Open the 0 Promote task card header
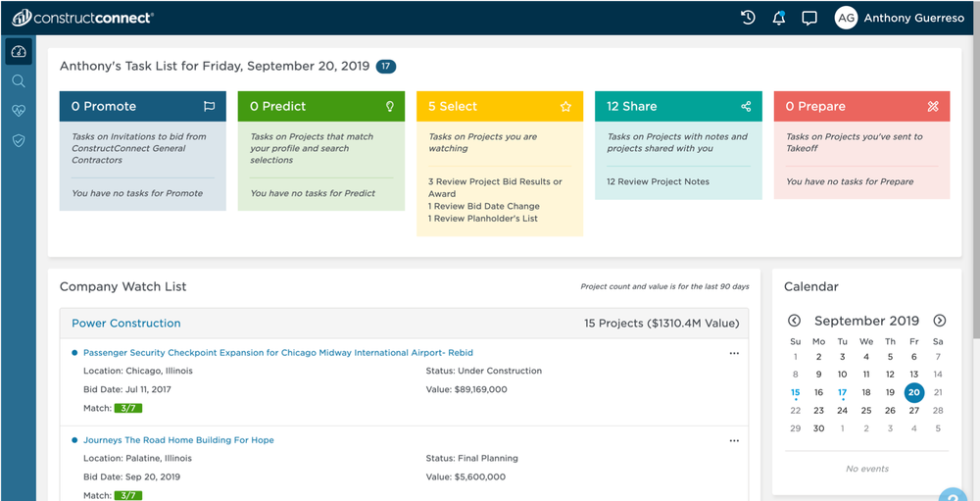 (x=142, y=106)
